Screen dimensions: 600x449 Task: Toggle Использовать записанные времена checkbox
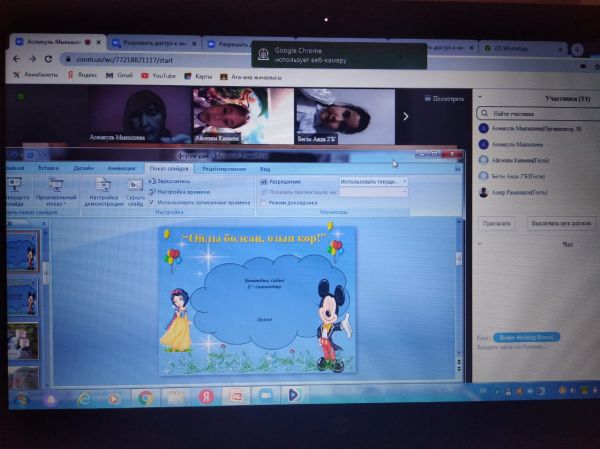(x=152, y=202)
